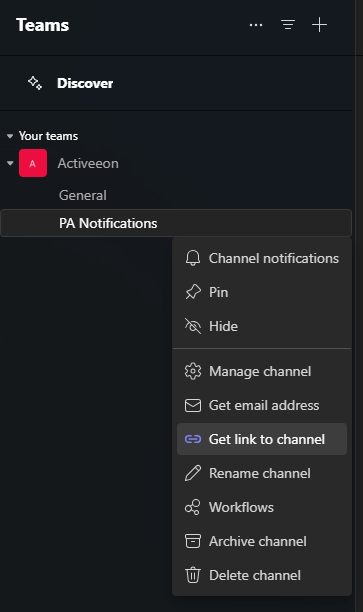Choose Get email address entry

point(262,406)
